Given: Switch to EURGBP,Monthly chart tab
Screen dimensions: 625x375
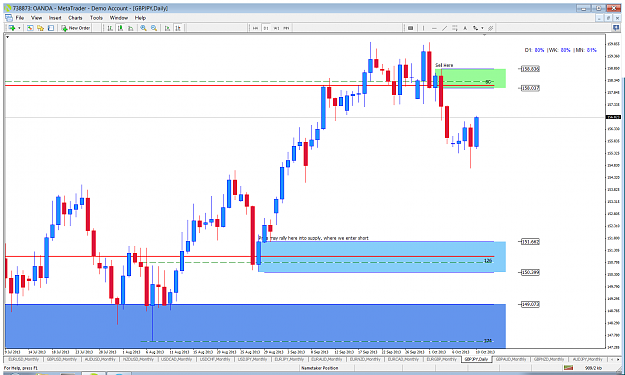Looking at the screenshot, I should click(x=441, y=359).
